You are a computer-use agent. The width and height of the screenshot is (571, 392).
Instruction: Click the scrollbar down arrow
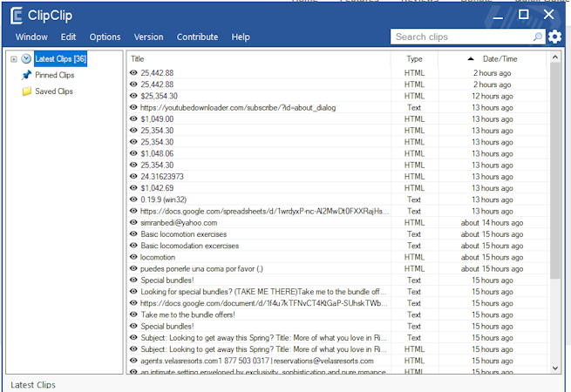pyautogui.click(x=555, y=368)
